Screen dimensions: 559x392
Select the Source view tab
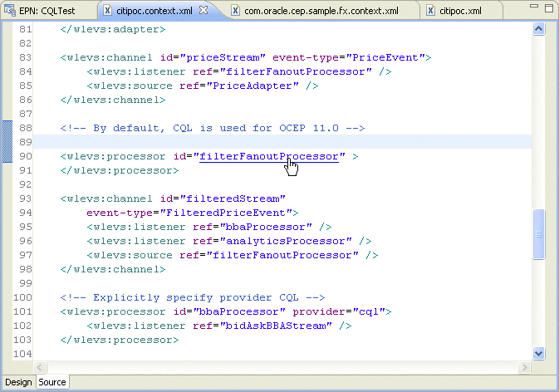(x=52, y=382)
